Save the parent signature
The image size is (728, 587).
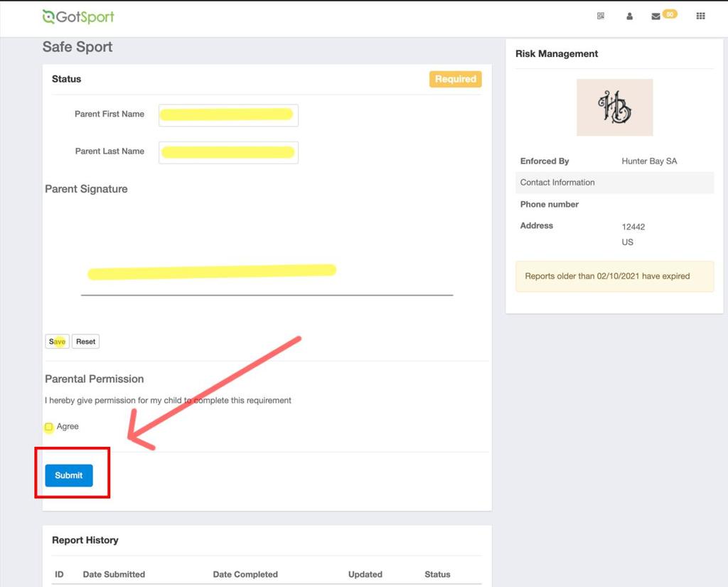pos(58,342)
